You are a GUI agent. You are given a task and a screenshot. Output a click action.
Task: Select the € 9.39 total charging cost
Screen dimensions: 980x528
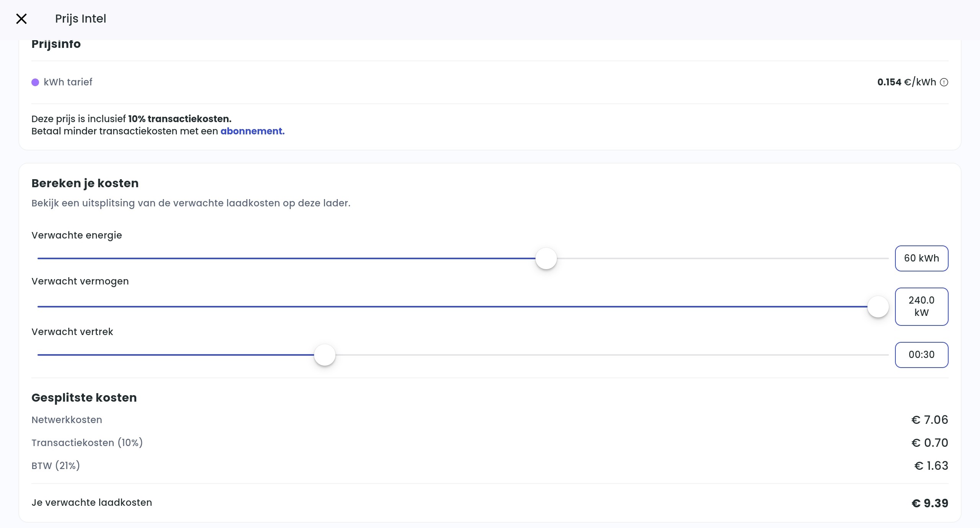coord(929,503)
